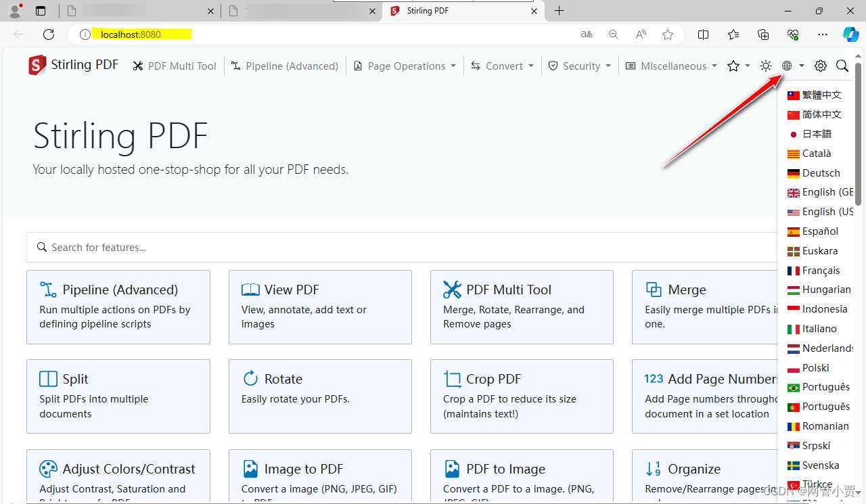This screenshot has height=504, width=866.
Task: Choose Hungarian from language list
Action: coord(819,290)
